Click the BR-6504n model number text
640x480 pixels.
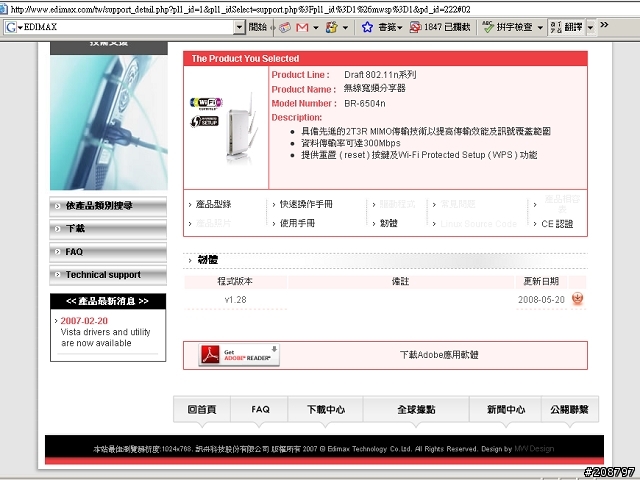pos(364,103)
